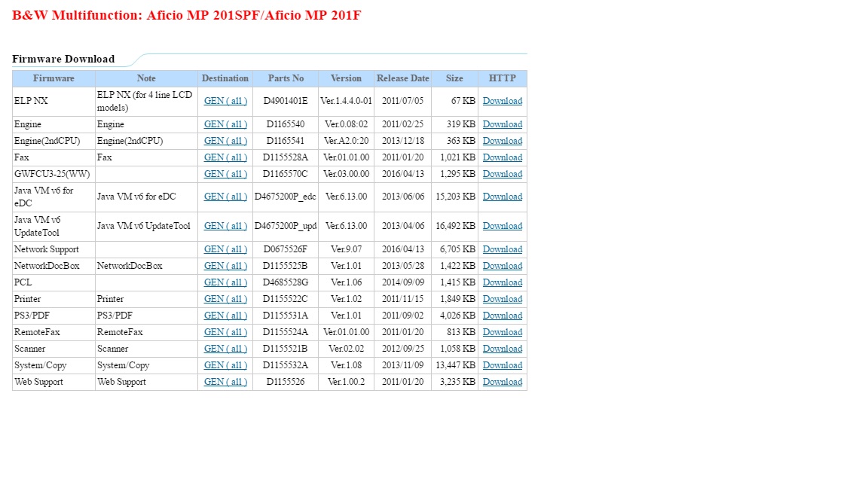Download the RemoteFax firmware
This screenshot has width=868, height=488.
click(x=502, y=332)
